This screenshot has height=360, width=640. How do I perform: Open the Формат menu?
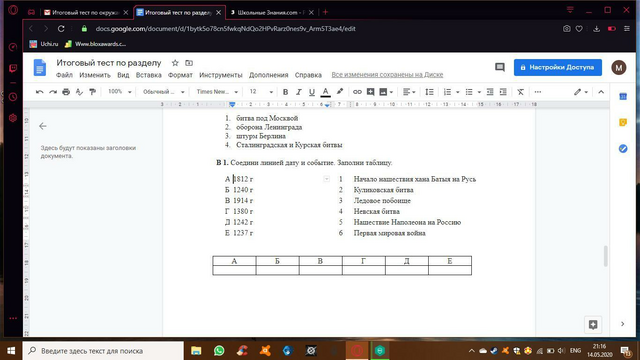point(180,75)
